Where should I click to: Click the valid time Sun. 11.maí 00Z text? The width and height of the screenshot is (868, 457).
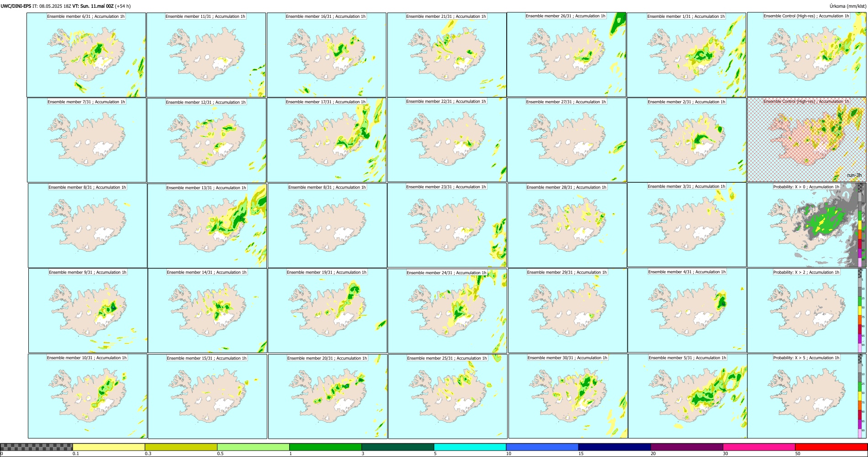point(97,6)
